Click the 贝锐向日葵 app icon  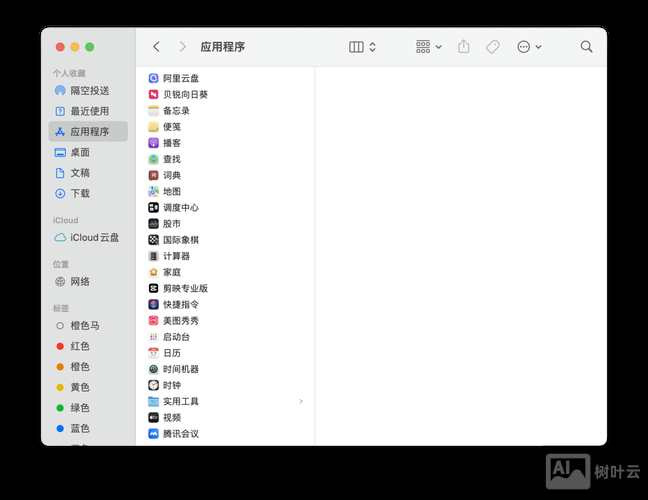[153, 94]
